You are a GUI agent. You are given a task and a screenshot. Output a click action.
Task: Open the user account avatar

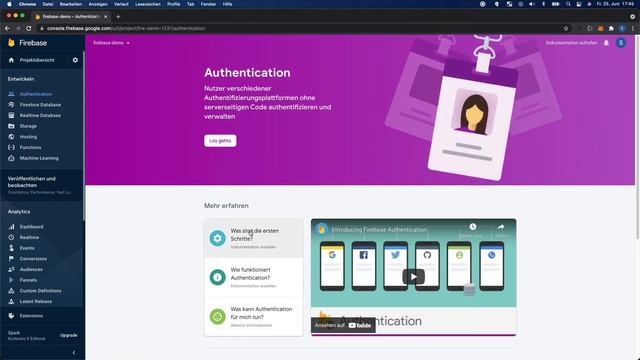tap(621, 42)
